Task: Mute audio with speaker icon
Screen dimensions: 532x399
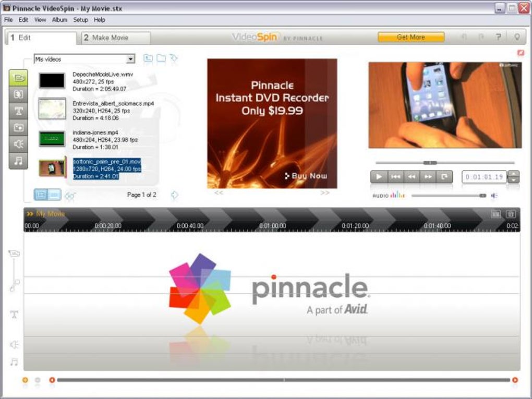Action: point(494,196)
